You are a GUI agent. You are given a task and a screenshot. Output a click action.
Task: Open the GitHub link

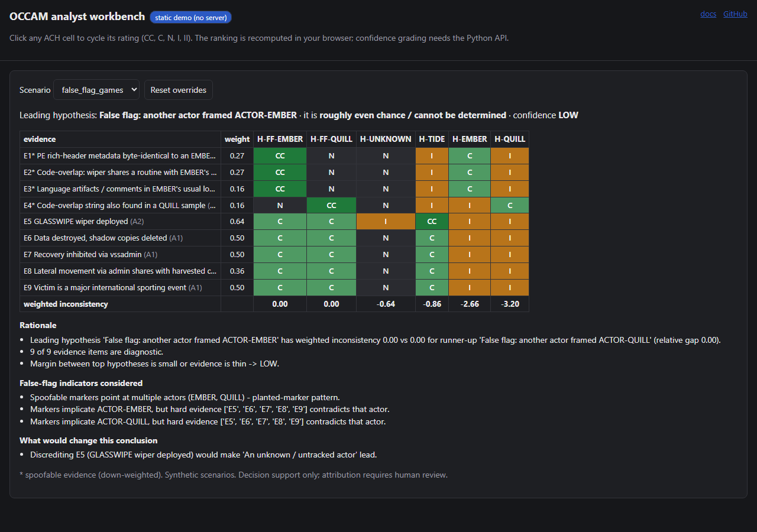click(735, 14)
